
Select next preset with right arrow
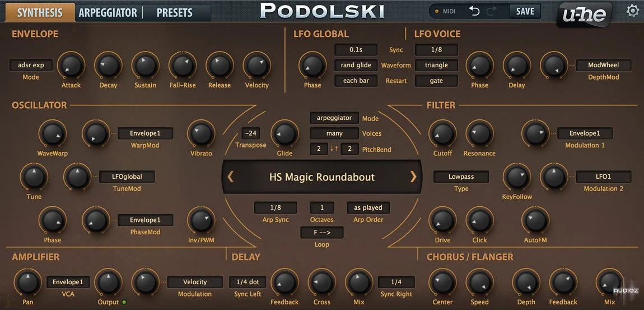tap(413, 177)
